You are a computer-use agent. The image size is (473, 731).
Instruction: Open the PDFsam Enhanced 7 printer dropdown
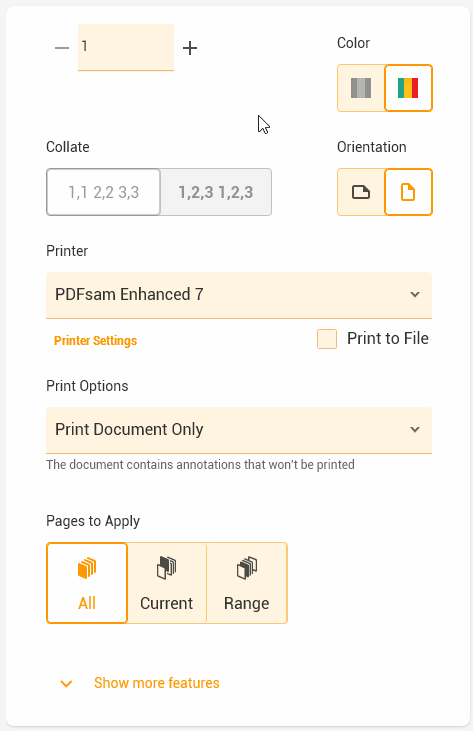pos(239,295)
